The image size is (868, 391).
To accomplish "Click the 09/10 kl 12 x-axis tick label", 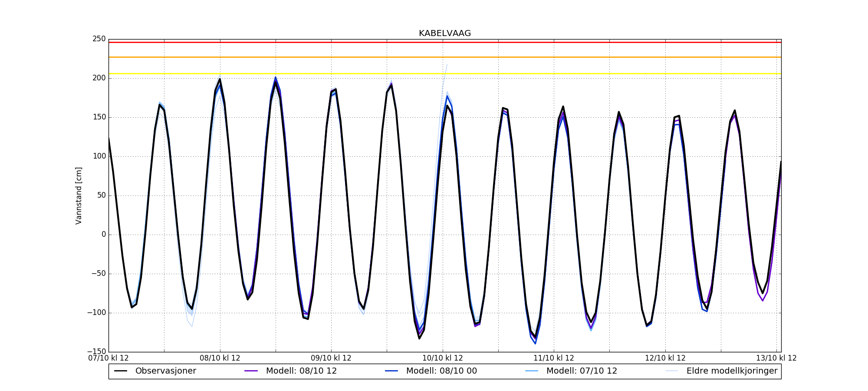I will [331, 358].
